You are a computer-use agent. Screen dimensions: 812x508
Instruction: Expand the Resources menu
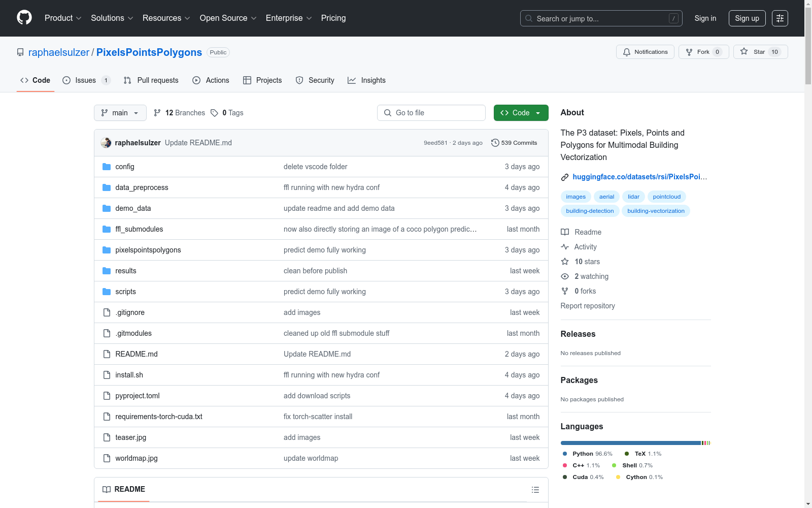point(166,18)
